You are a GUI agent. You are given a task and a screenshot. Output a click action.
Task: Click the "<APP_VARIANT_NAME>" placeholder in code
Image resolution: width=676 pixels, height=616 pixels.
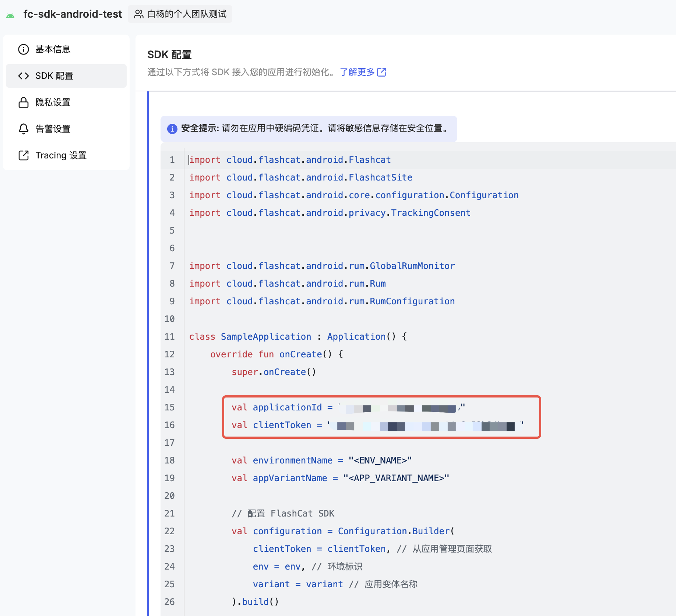click(x=396, y=478)
